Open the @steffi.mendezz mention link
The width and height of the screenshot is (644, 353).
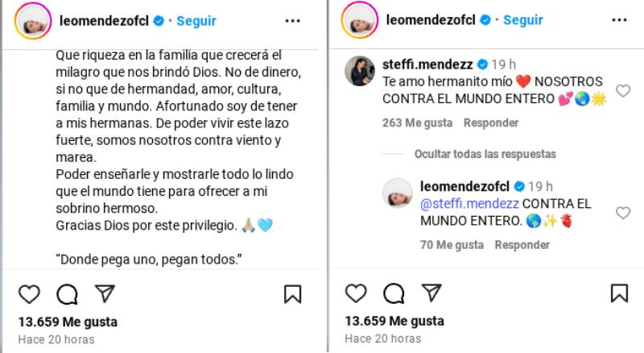pyautogui.click(x=464, y=204)
